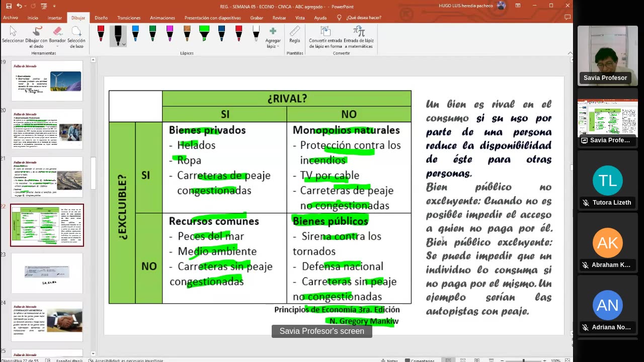Open the Archivo menu
Viewport: 644px width, 362px height.
coord(11,18)
